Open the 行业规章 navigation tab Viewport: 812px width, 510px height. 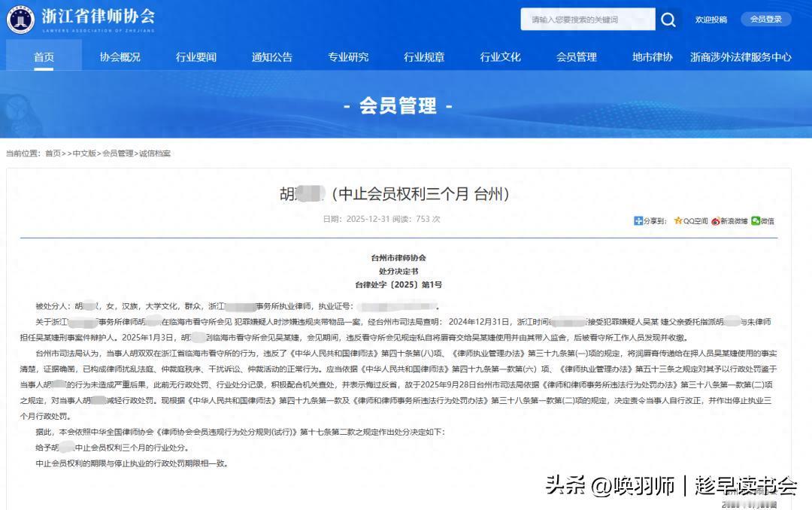[423, 56]
